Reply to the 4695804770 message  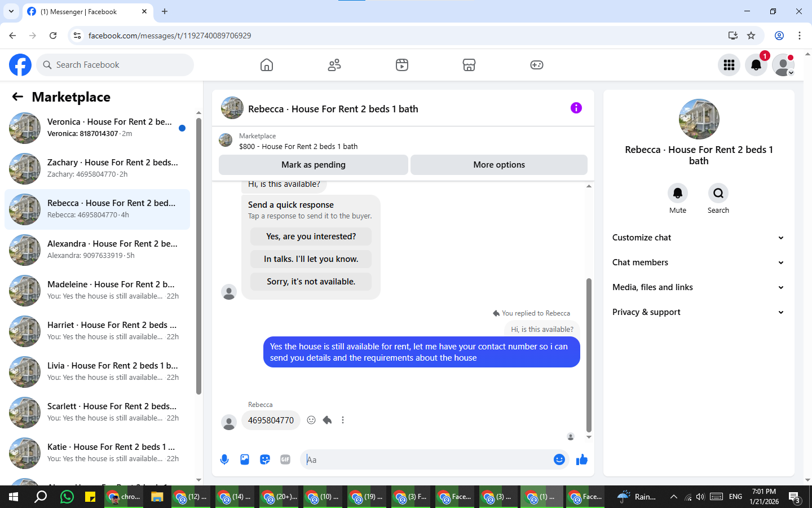pyautogui.click(x=327, y=420)
